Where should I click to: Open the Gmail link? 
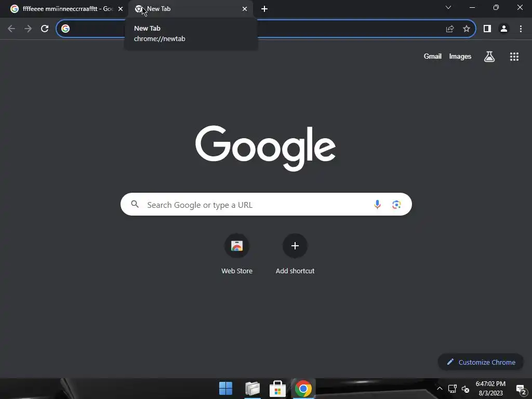point(433,56)
